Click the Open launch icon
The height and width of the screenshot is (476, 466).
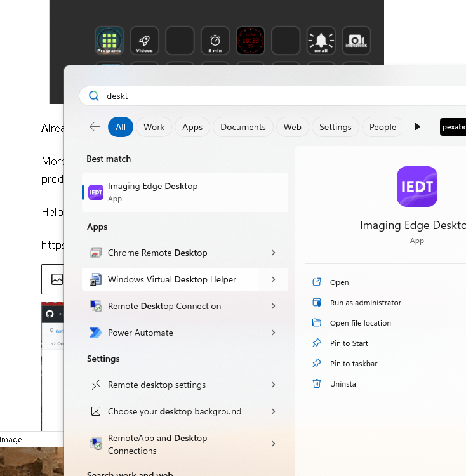317,282
